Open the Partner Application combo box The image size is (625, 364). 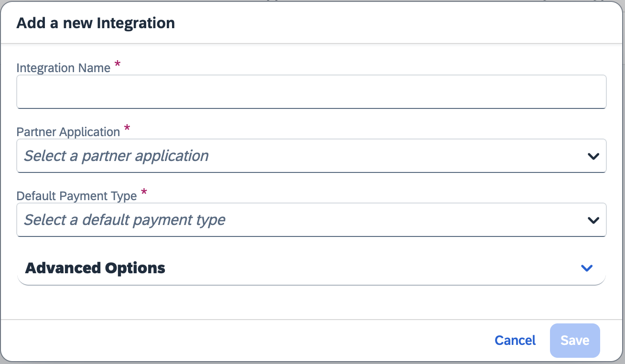point(312,156)
